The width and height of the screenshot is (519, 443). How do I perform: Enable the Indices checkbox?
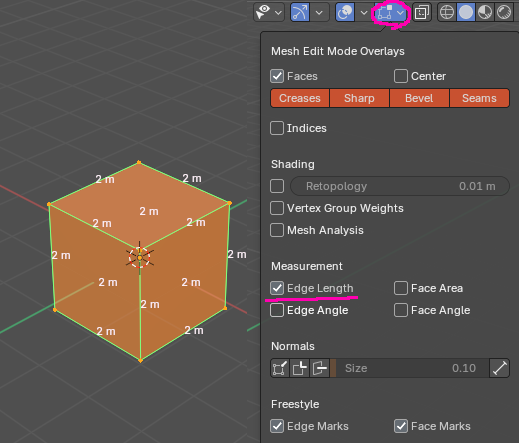click(x=277, y=128)
